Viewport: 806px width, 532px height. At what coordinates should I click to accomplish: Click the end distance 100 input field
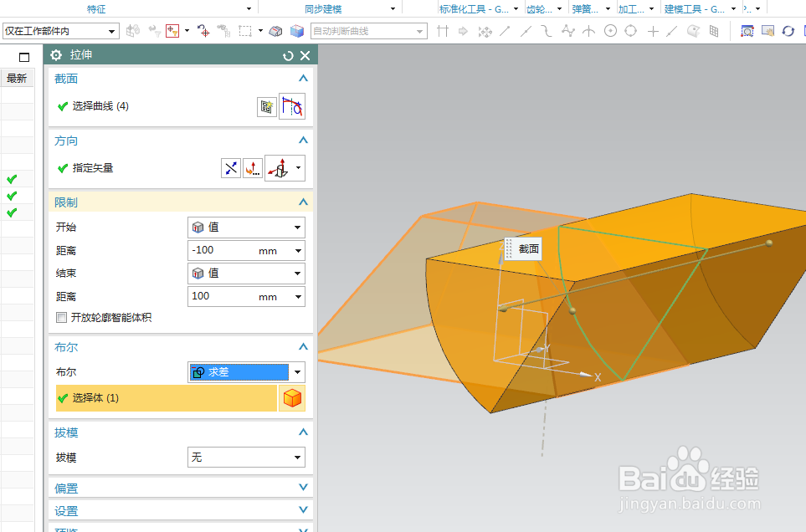(x=239, y=297)
